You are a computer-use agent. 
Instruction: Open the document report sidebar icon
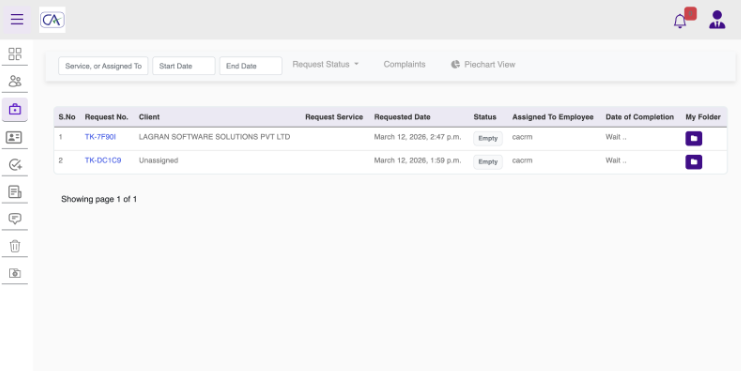[15, 191]
